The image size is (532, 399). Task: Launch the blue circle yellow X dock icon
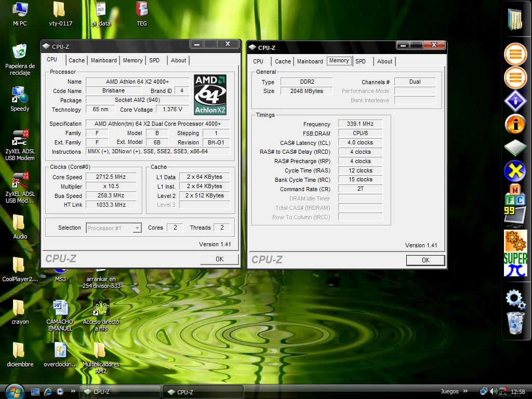click(x=515, y=170)
